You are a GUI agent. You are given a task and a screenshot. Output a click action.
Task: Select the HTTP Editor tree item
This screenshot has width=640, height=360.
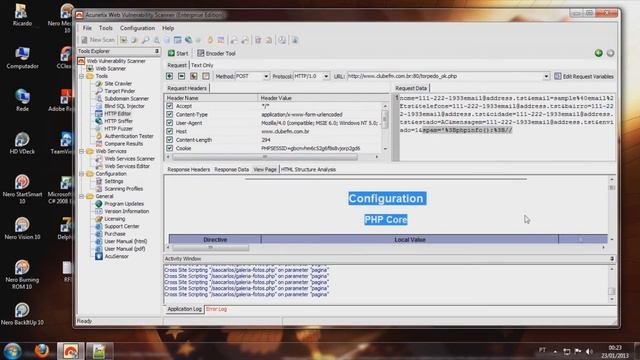[x=117, y=113]
